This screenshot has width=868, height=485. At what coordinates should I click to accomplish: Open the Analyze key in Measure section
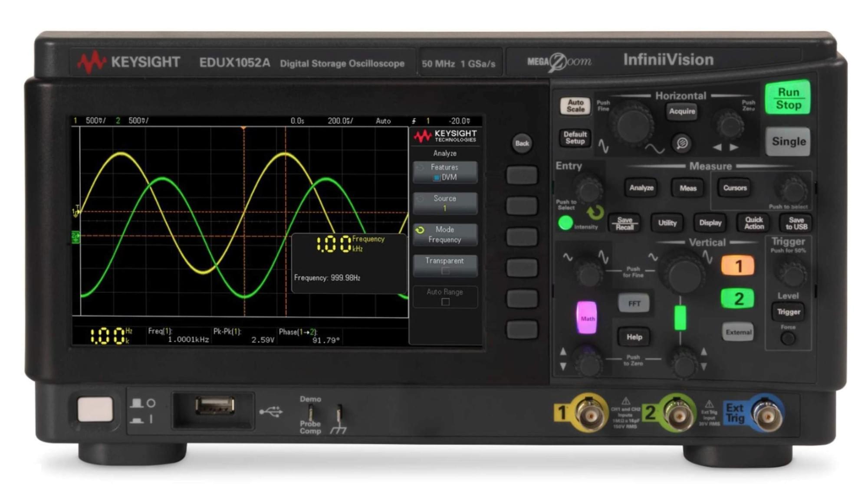tap(641, 188)
